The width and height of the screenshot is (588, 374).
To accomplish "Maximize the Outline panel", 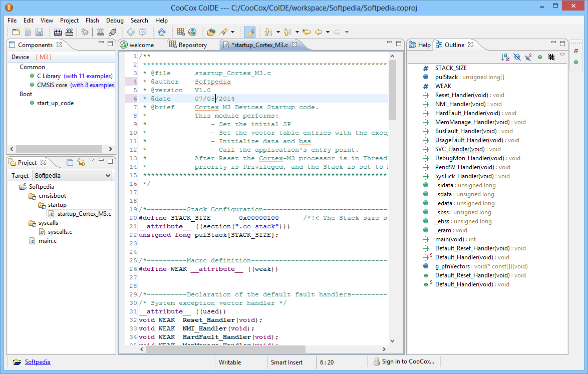I will pos(562,44).
